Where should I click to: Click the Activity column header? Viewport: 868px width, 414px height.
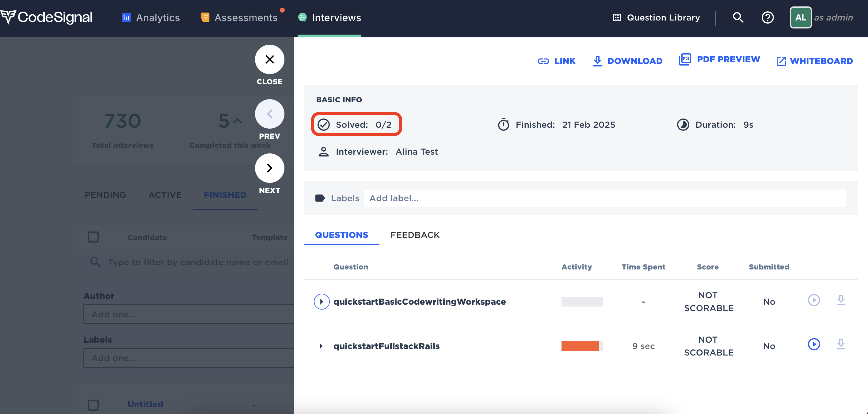click(577, 267)
